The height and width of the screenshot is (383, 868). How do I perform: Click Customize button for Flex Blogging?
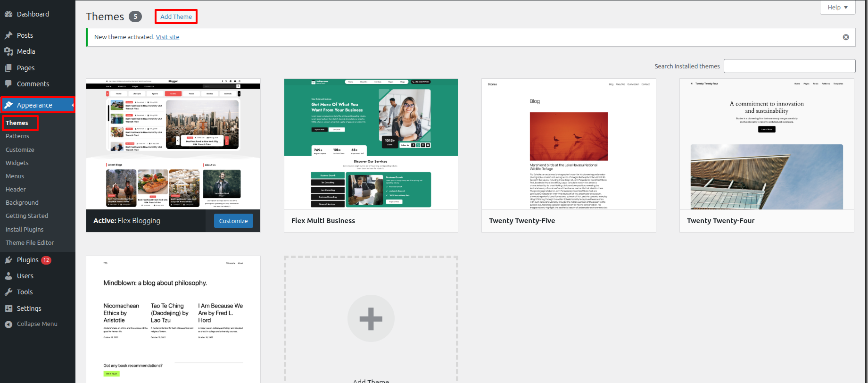click(x=233, y=221)
